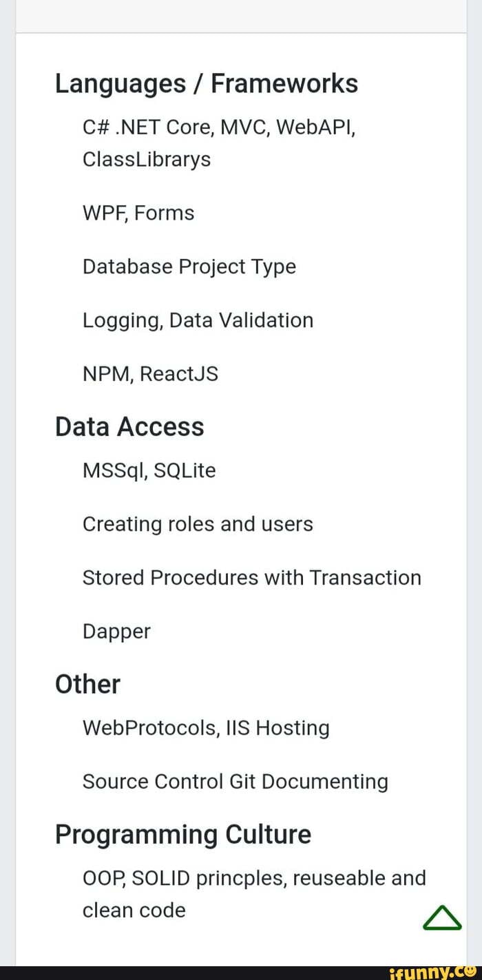Click the green scroll-to-top triangle icon
This screenshot has width=482, height=980.
coord(441,918)
